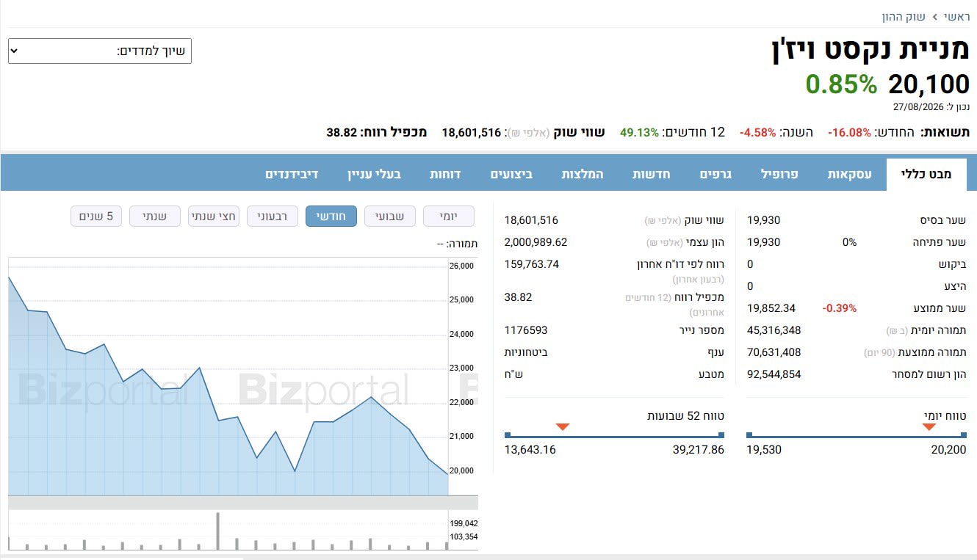This screenshot has height=560, width=977.
Task: Click the הון עצמי label
Action: [x=704, y=242]
